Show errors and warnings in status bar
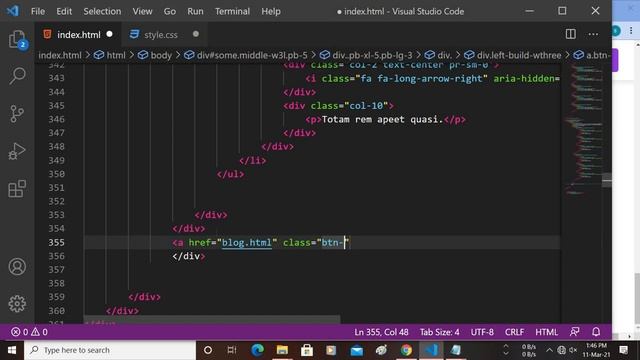The width and height of the screenshot is (640, 360). (x=29, y=332)
